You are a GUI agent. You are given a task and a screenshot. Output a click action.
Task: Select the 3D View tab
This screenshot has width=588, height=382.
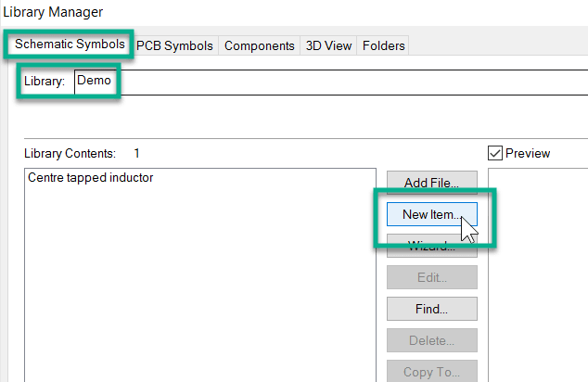329,45
